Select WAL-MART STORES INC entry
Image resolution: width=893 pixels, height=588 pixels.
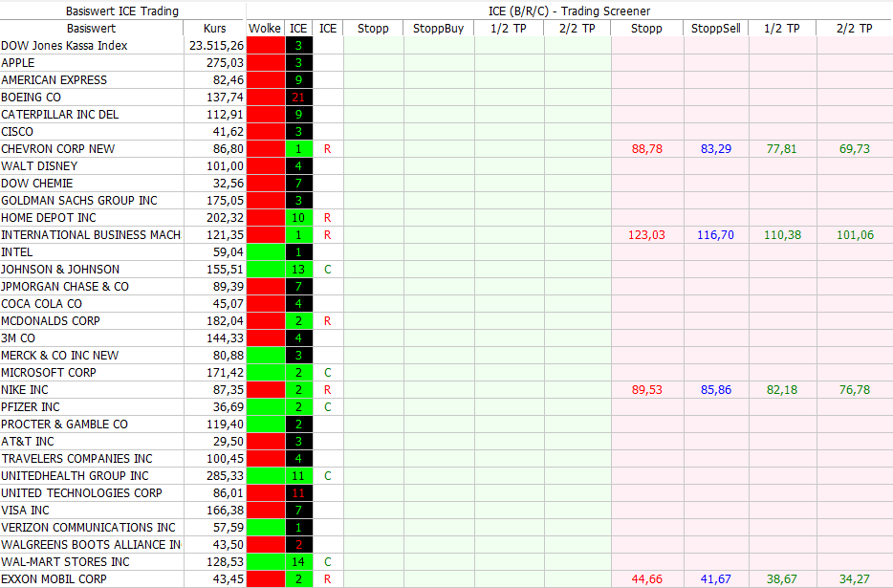click(66, 562)
